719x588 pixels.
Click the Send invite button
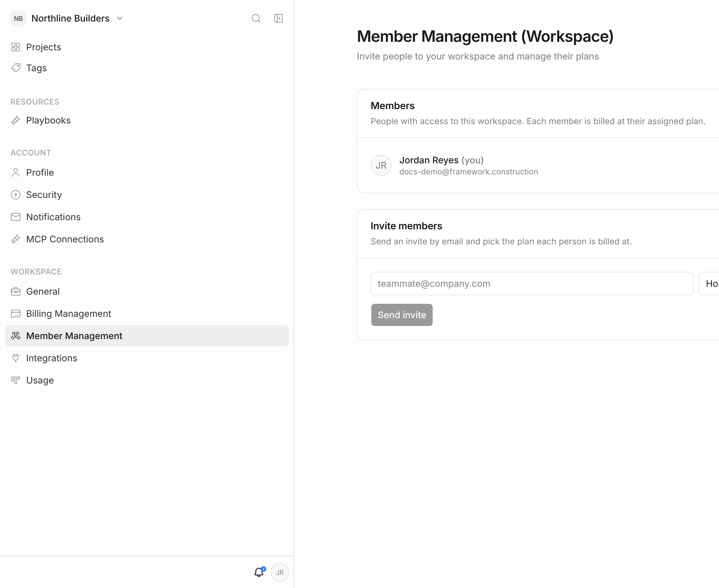(402, 315)
